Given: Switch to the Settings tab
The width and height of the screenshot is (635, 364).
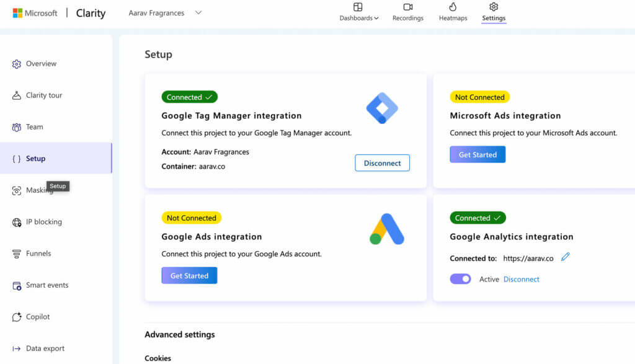Looking at the screenshot, I should tap(494, 12).
